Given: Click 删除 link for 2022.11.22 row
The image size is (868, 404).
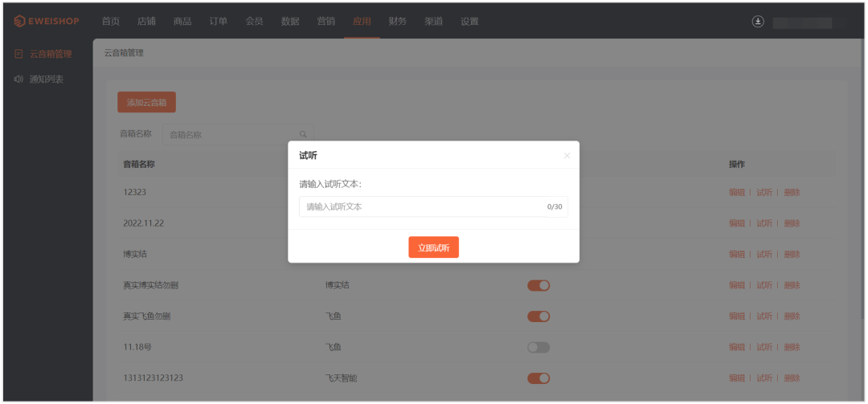Looking at the screenshot, I should [792, 223].
